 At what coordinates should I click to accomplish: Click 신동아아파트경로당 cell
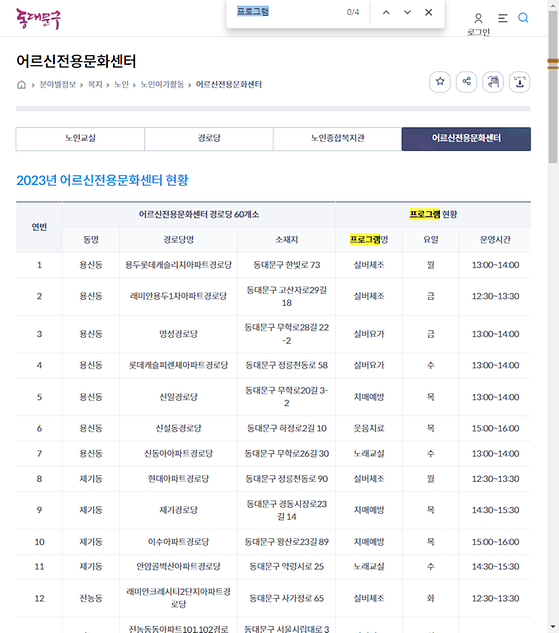(x=178, y=454)
